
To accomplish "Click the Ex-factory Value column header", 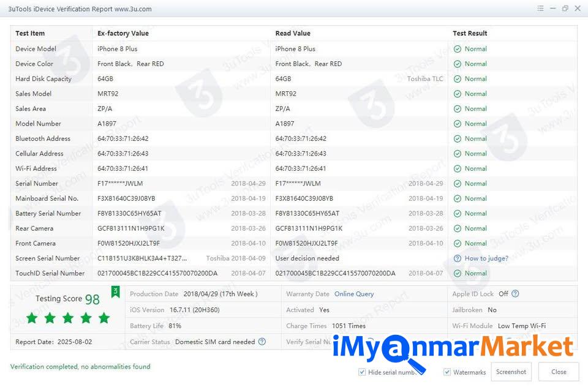I will (123, 34).
